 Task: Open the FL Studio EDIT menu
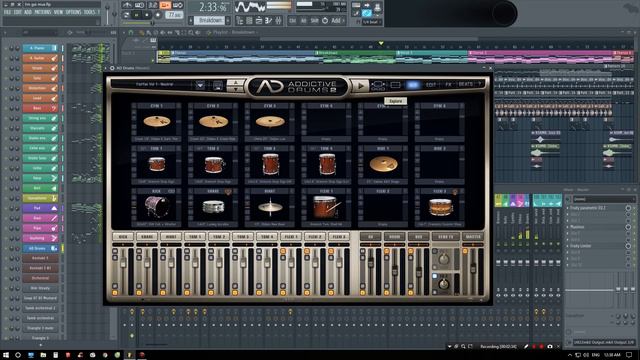pos(18,13)
